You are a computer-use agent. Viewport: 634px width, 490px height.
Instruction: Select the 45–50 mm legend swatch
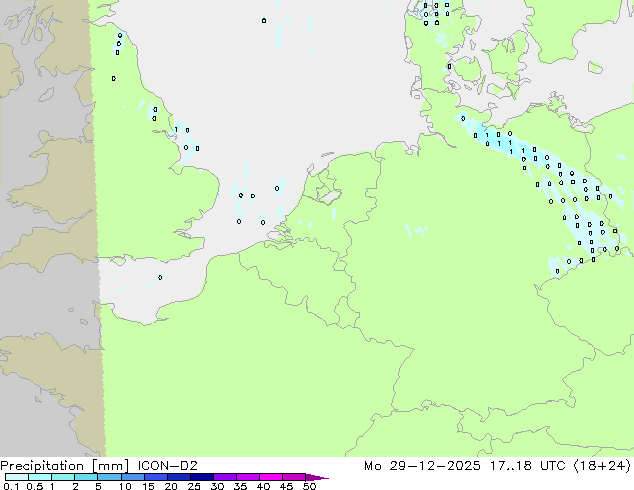click(x=294, y=477)
